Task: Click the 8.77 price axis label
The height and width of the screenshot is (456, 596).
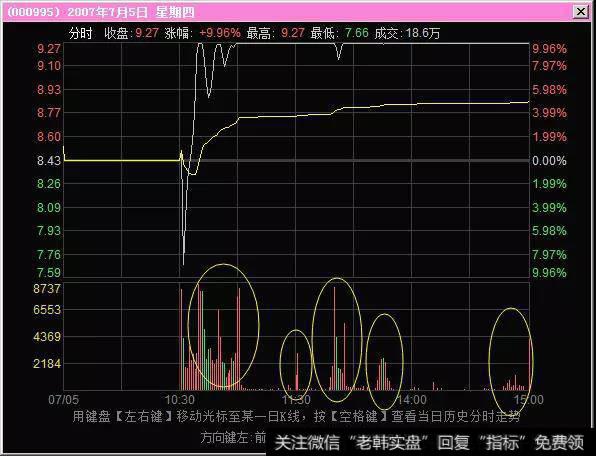Action: 49,113
